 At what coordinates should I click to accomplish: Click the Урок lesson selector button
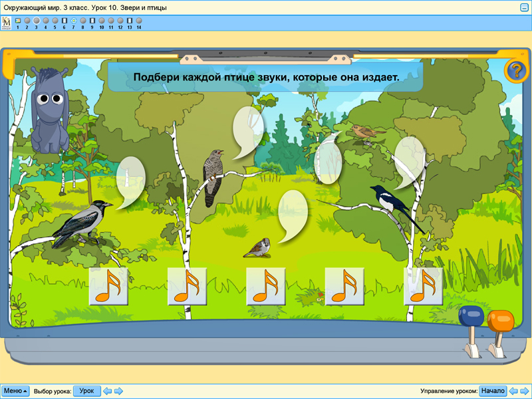coord(87,391)
